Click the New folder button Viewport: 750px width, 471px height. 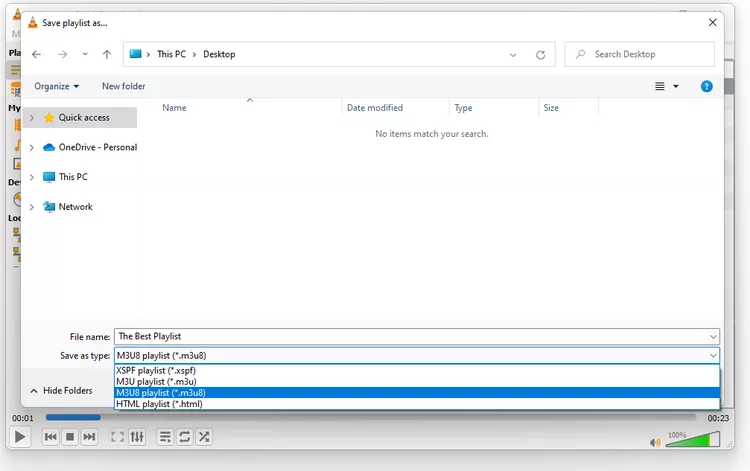click(123, 87)
